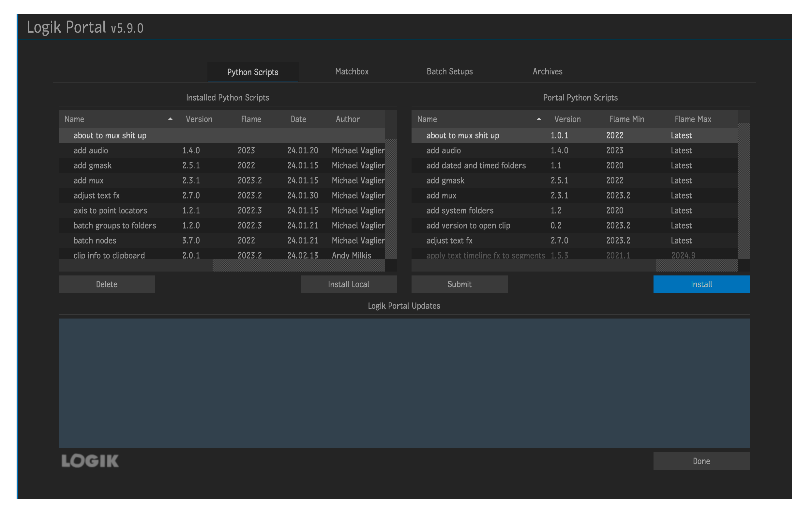Image resolution: width=812 pixels, height=515 pixels.
Task: Click the Install Local button
Action: [x=348, y=284]
